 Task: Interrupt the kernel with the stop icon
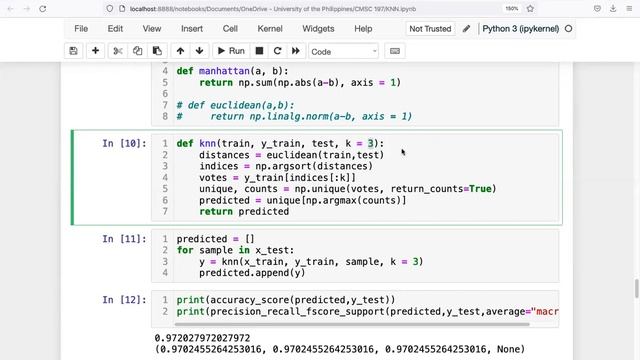coord(259,51)
